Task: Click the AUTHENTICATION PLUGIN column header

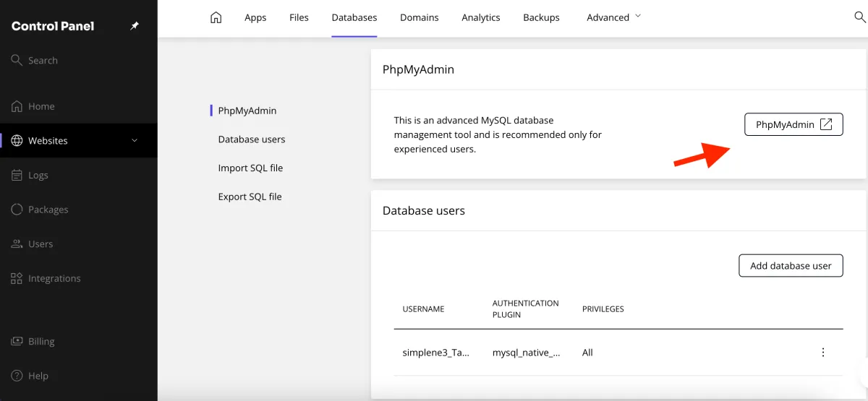Action: tap(526, 309)
